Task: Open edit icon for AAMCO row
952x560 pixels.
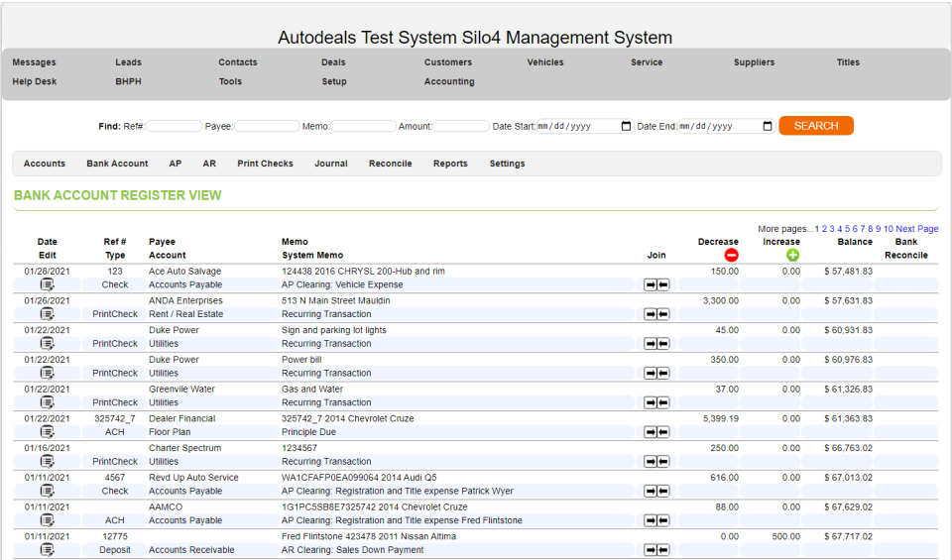Action: pos(47,520)
